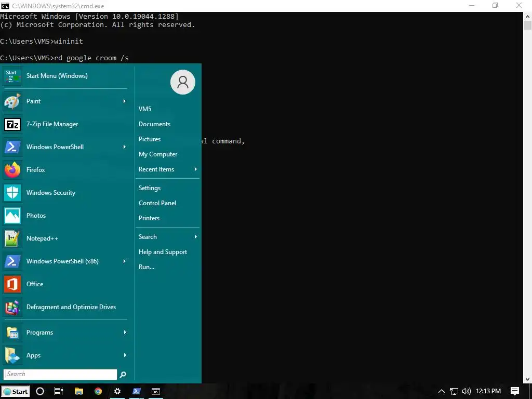Click the cmd window scrollbar up arrow
532x399 pixels.
coord(527,16)
